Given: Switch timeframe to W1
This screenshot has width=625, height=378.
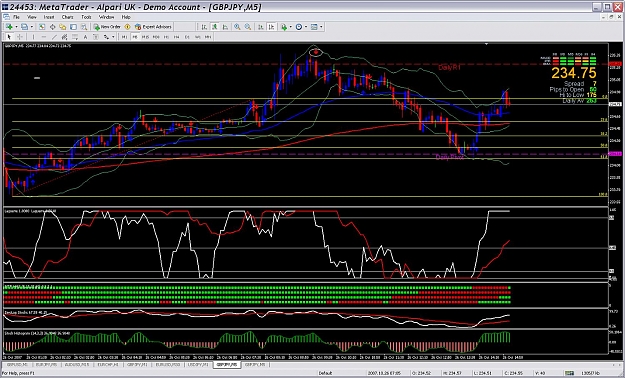Looking at the screenshot, I should click(198, 37).
